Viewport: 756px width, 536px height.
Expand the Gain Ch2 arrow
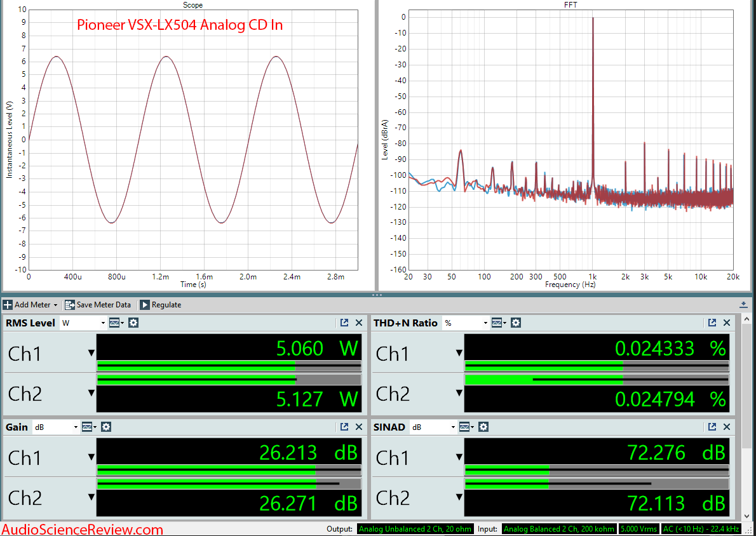(91, 497)
